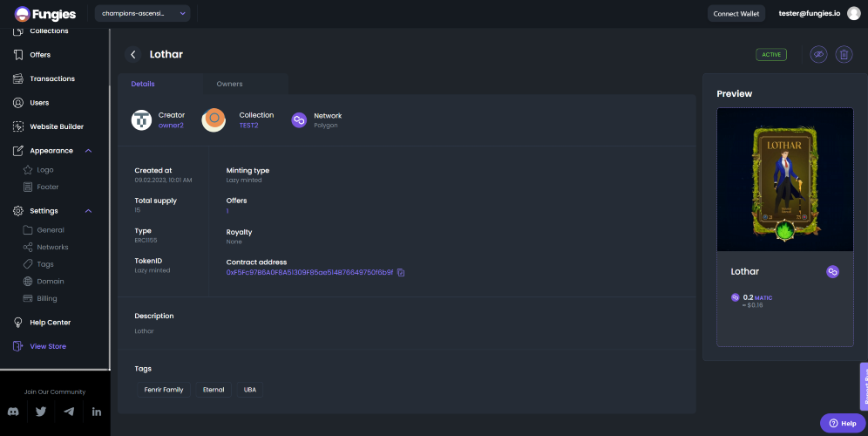868x436 pixels.
Task: Click the UBA tag
Action: (250, 390)
